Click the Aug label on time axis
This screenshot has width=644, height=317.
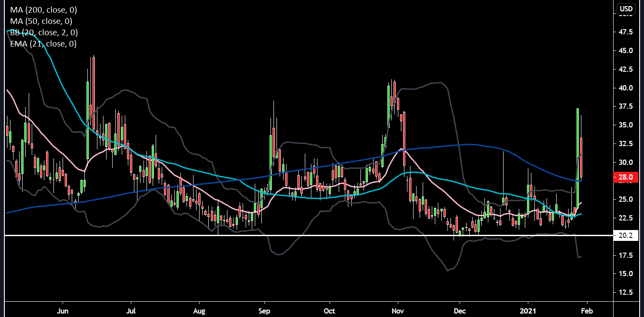tap(199, 311)
